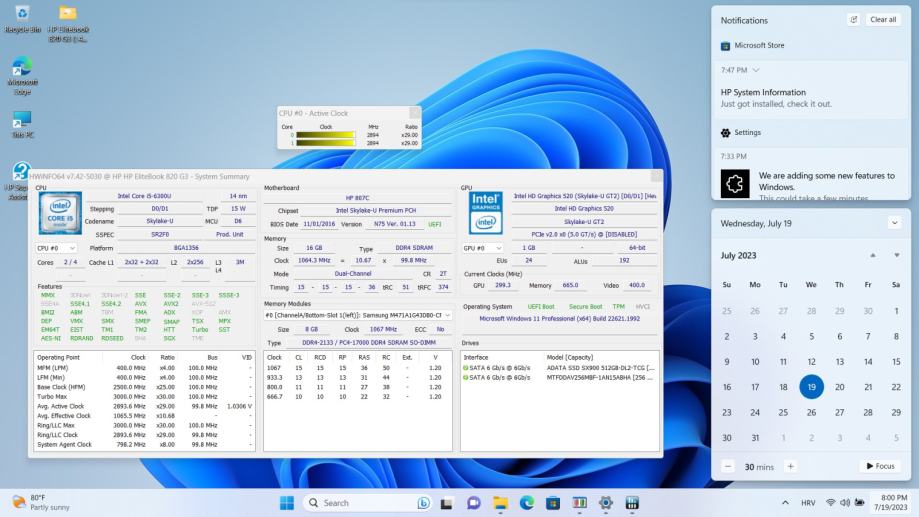Click the Windows Start button

[x=288, y=502]
